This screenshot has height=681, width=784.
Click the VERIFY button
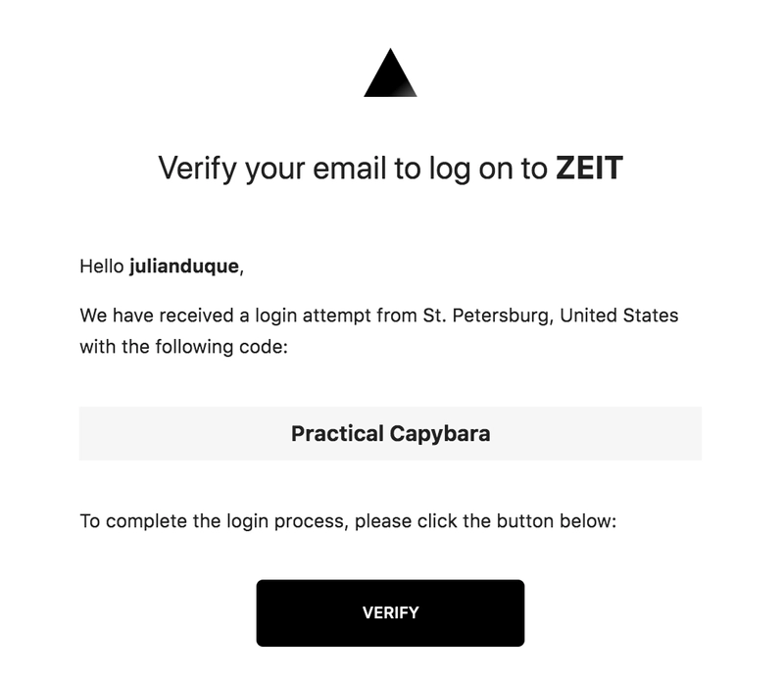[x=390, y=613]
